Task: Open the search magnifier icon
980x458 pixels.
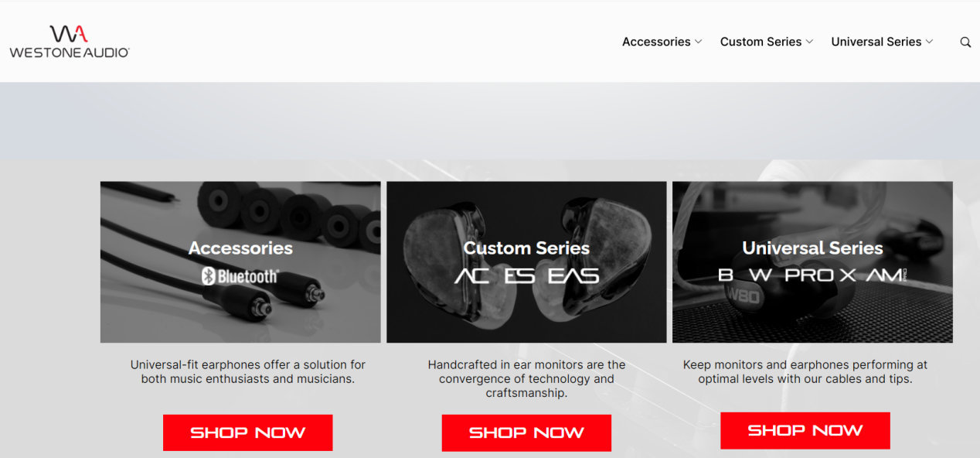Action: point(965,43)
